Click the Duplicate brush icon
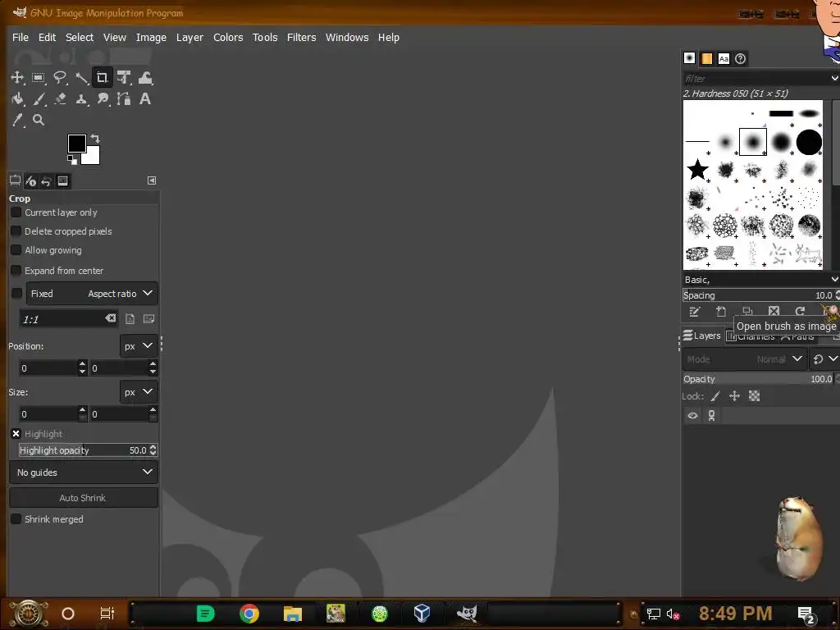 pos(747,311)
